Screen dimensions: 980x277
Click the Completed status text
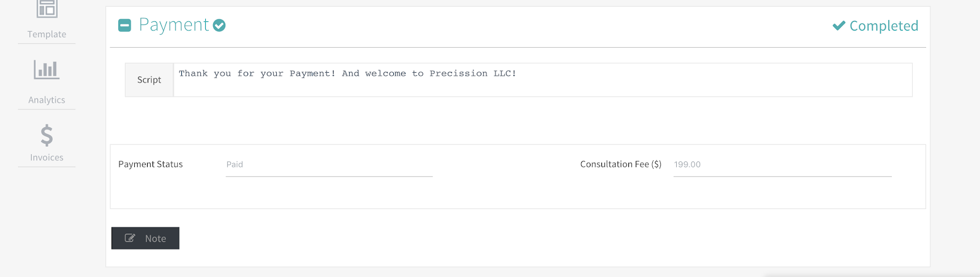point(884,26)
